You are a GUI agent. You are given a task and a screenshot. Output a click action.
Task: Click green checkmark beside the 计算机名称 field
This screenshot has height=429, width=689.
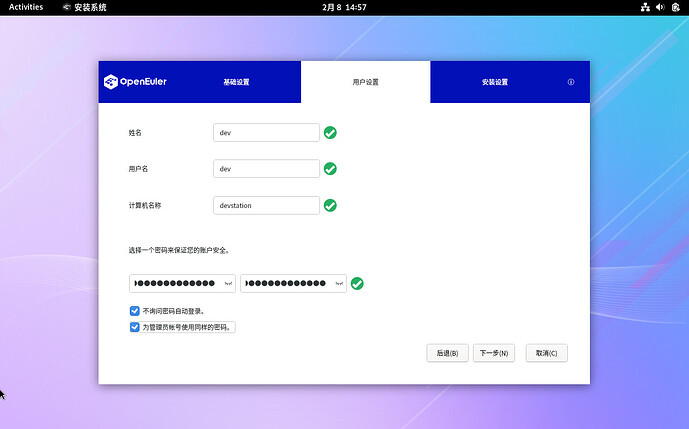[330, 205]
